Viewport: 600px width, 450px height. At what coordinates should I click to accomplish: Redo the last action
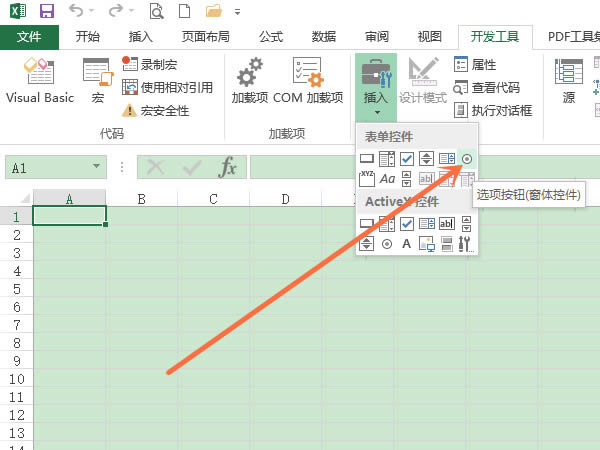click(x=116, y=11)
